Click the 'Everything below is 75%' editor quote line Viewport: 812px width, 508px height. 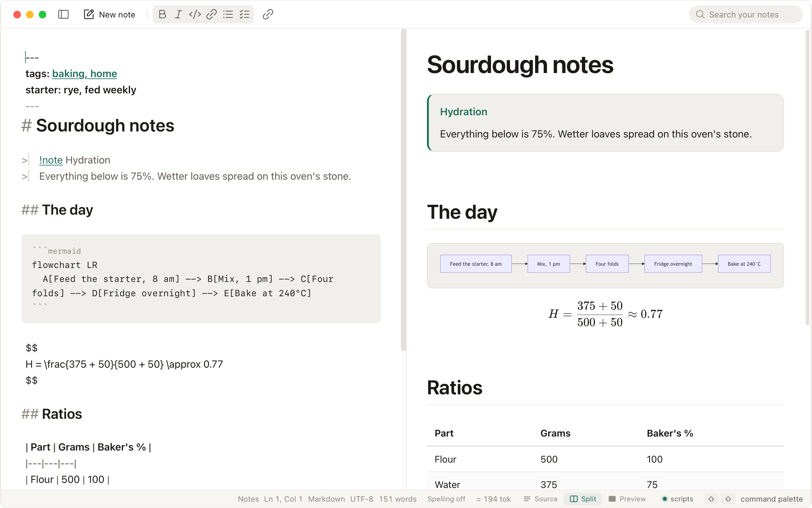(195, 177)
